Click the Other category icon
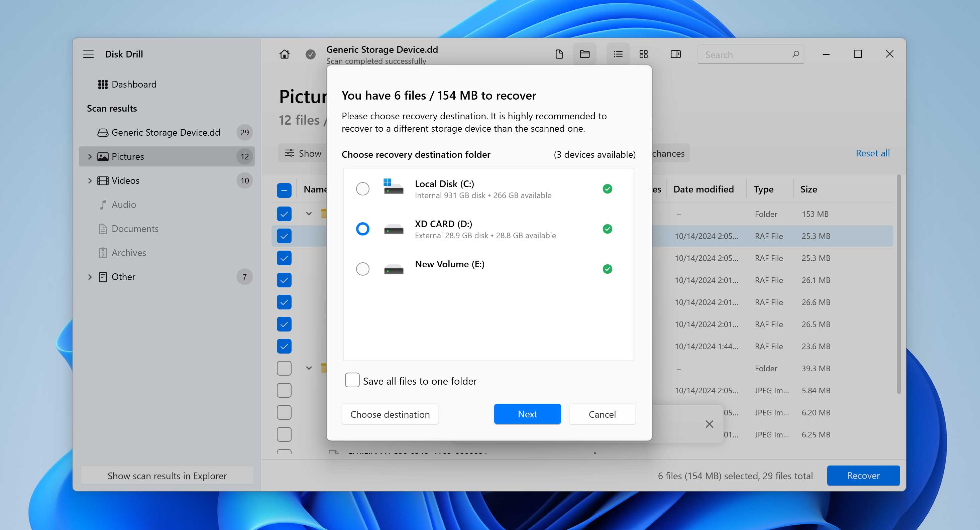Image resolution: width=980 pixels, height=530 pixels. pyautogui.click(x=103, y=277)
